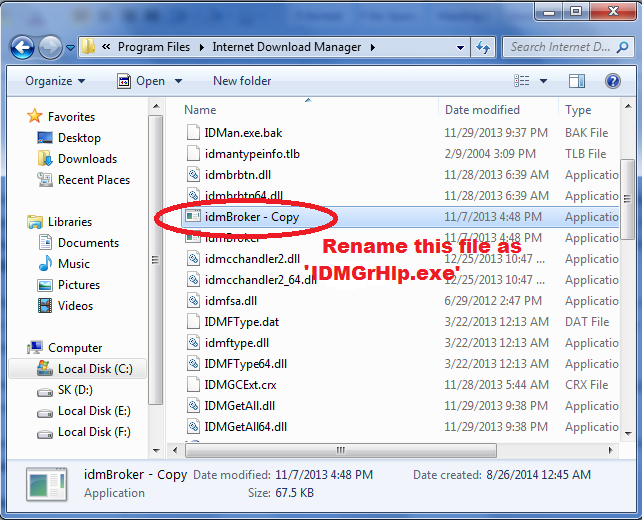Screen dimensions: 642x520
Task: Select the IDMan.exe.bak file icon
Action: coord(193,133)
